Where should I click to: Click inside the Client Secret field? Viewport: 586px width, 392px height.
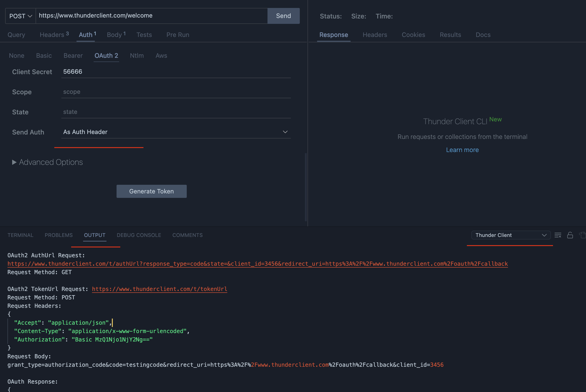pyautogui.click(x=175, y=72)
